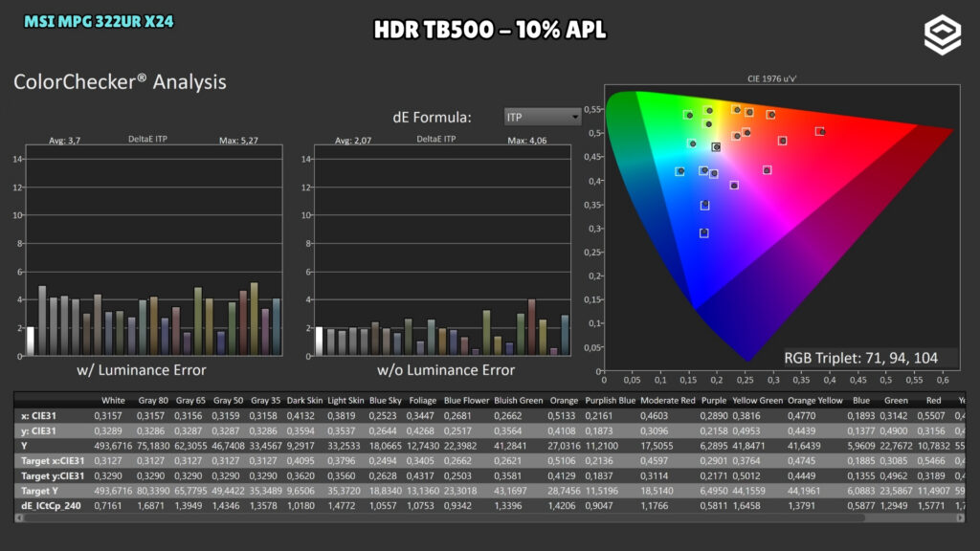Click the 'CIE 1976 u'v'' diagram title
980x551 pixels.
[772, 78]
